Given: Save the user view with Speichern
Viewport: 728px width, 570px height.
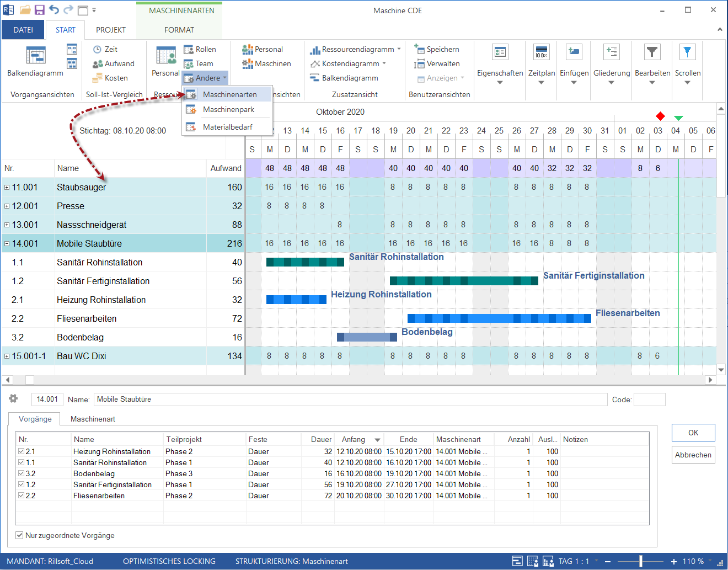Looking at the screenshot, I should [437, 49].
